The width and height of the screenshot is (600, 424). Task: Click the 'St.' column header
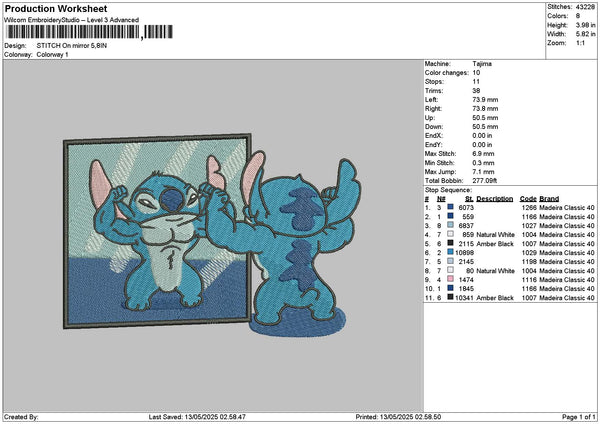[469, 199]
